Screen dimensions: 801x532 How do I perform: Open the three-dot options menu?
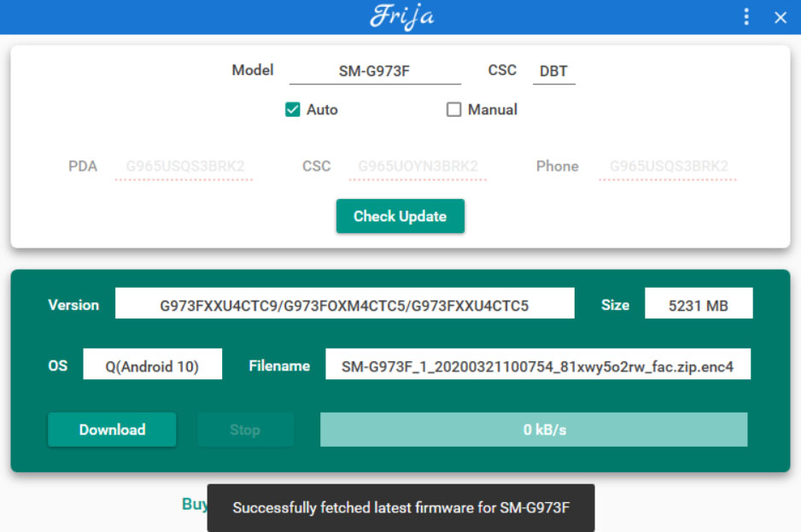tap(746, 17)
